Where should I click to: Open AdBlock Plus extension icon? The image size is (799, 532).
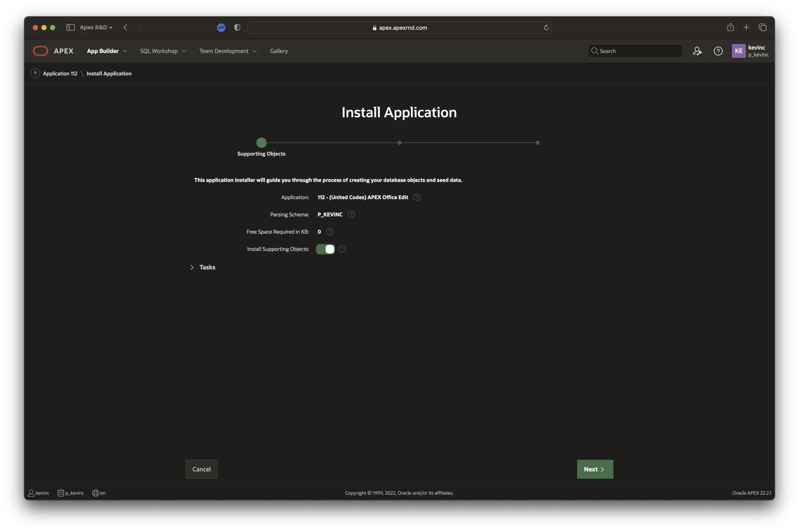click(221, 27)
